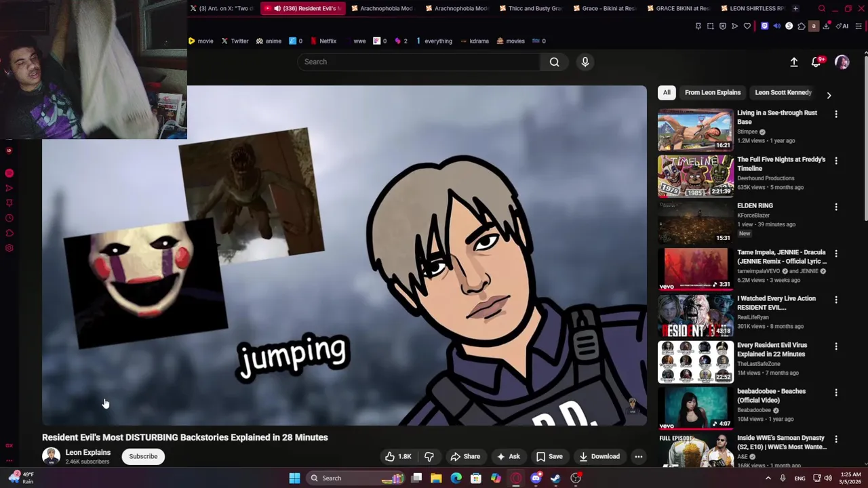Viewport: 868px width, 488px height.
Task: Download the video
Action: (599, 457)
